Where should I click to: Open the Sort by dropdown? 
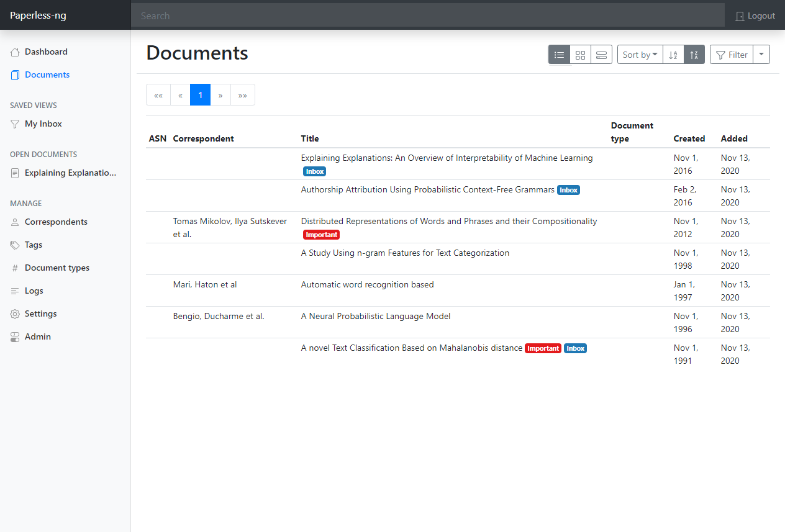[640, 55]
